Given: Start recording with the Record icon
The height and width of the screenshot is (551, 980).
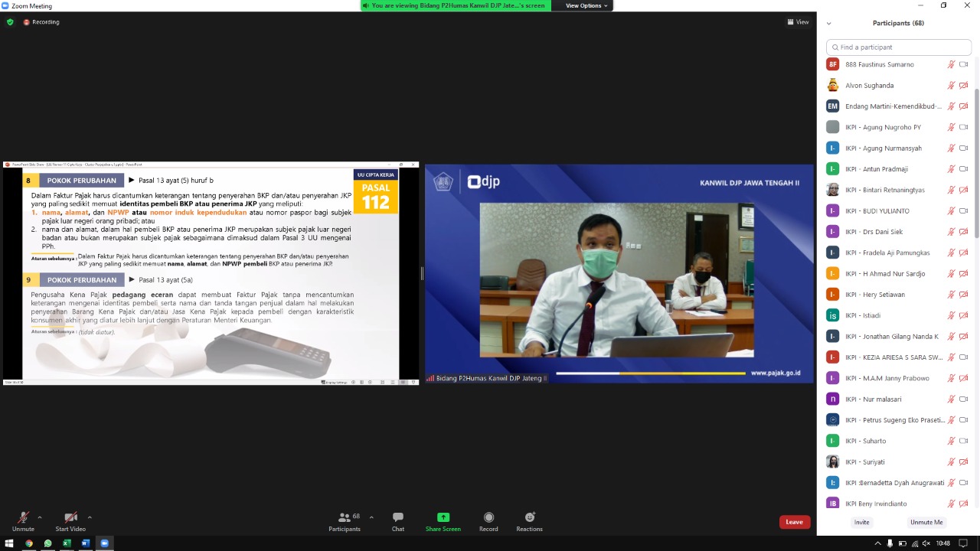Looking at the screenshot, I should (488, 521).
